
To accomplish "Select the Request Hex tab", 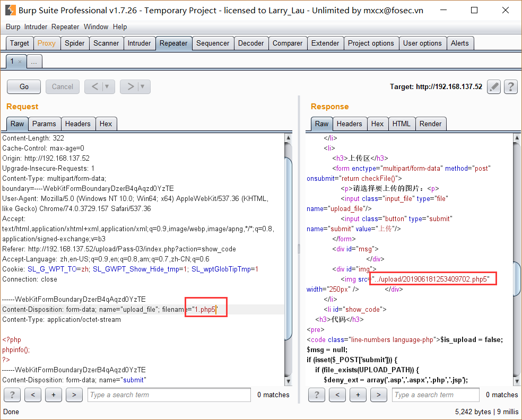I will coord(106,124).
